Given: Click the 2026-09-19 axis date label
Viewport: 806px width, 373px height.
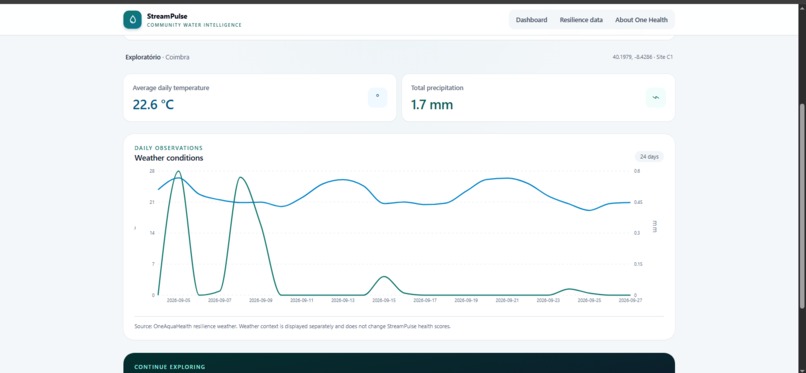Looking at the screenshot, I should [466, 300].
